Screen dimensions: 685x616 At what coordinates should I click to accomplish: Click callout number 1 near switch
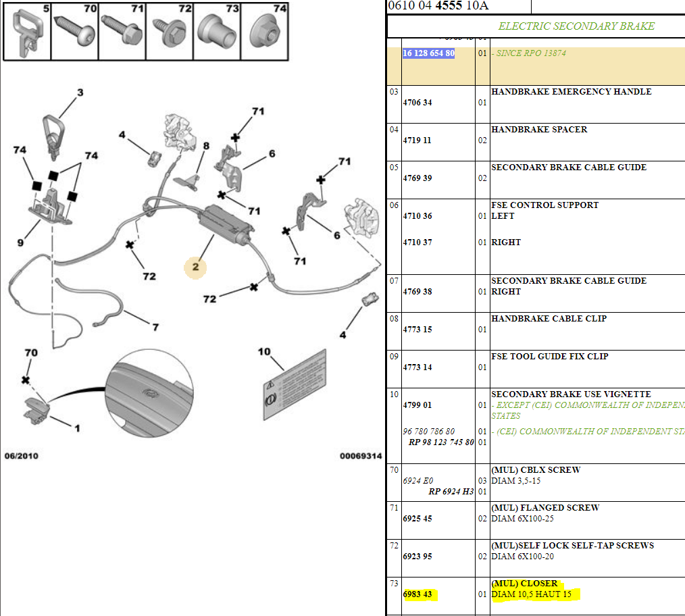click(77, 428)
